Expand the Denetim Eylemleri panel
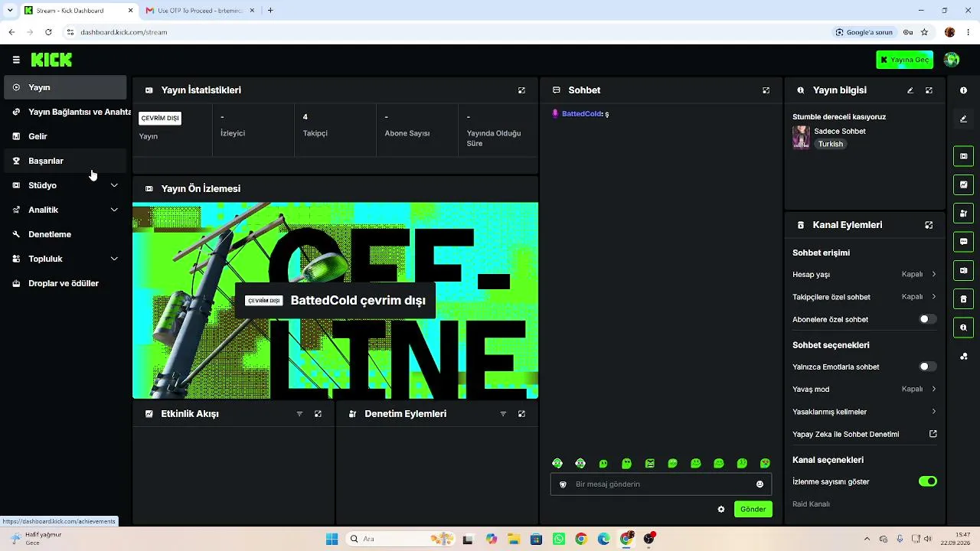Screen dimensions: 980x551 (521, 414)
